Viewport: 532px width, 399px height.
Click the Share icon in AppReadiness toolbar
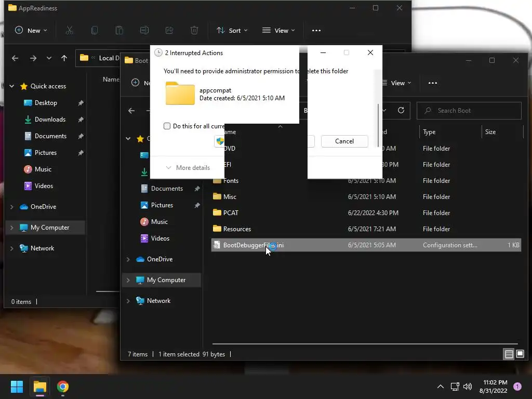coord(169,31)
